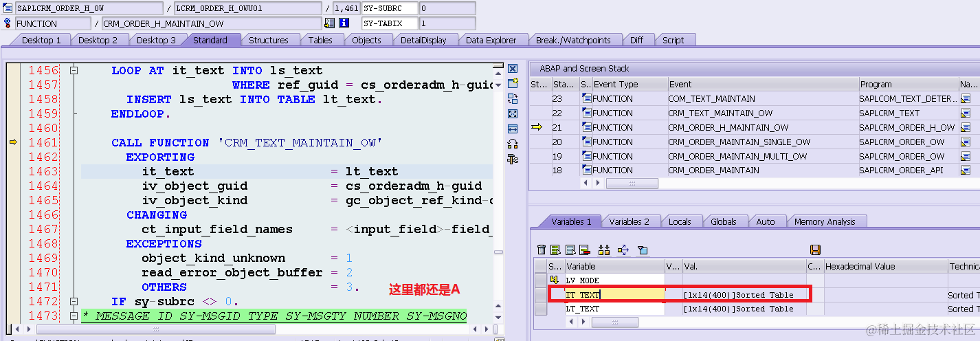980x341 pixels.
Task: Collapse the LOOP block at line 1456
Action: (74, 70)
